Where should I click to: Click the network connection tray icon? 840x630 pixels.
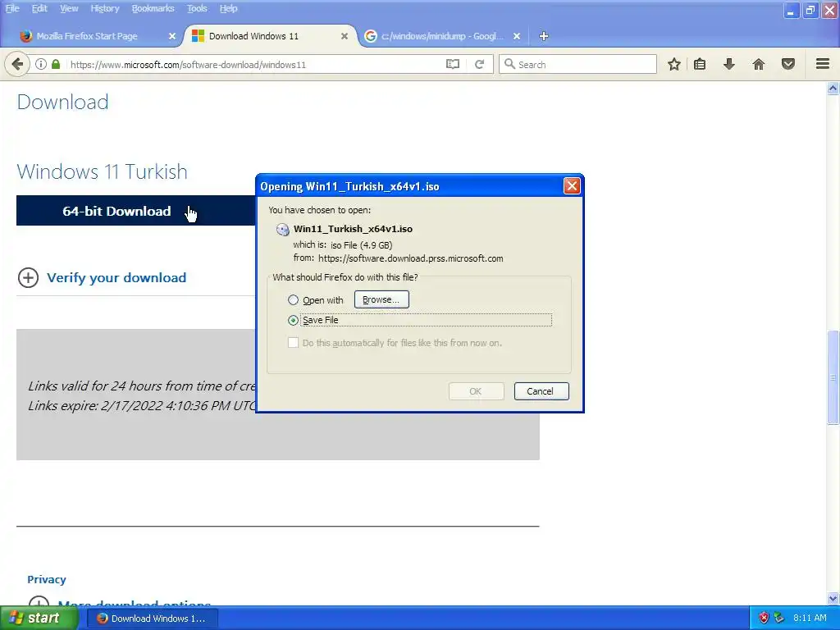(778, 618)
